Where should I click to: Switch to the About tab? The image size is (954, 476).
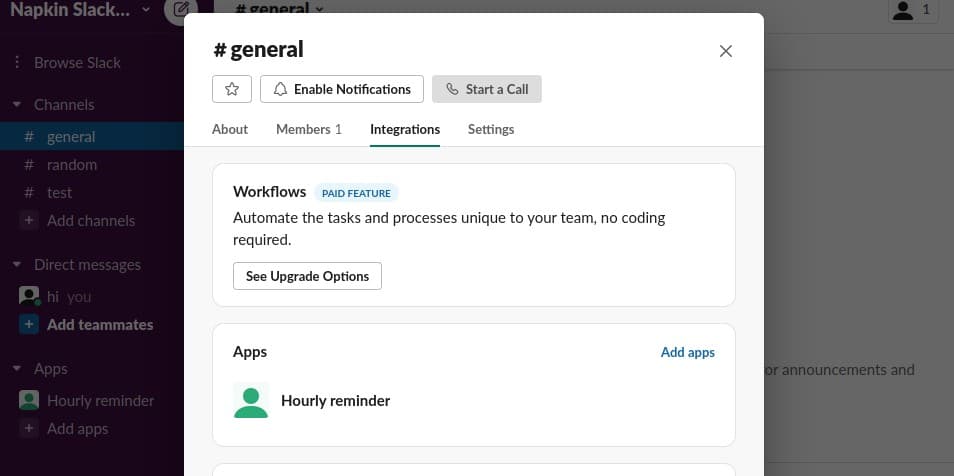click(x=230, y=129)
